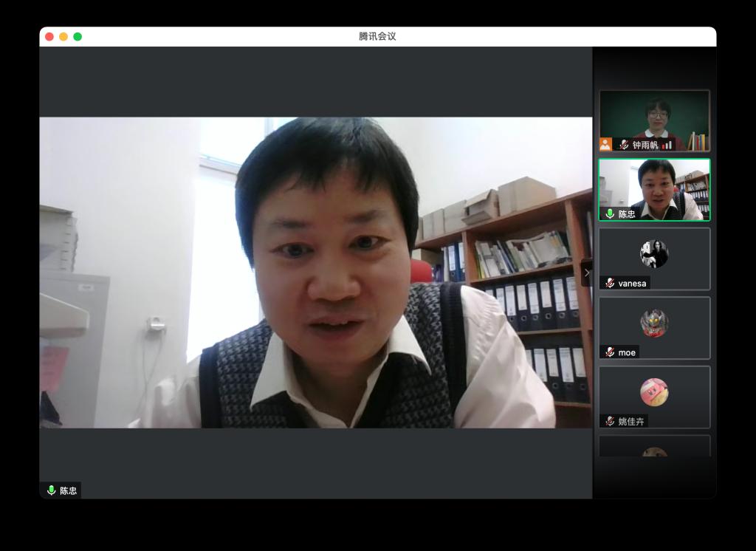Screen dimensions: 756x551
Task: Click the muted microphone icon beside 钟雨帆
Action: pos(624,145)
